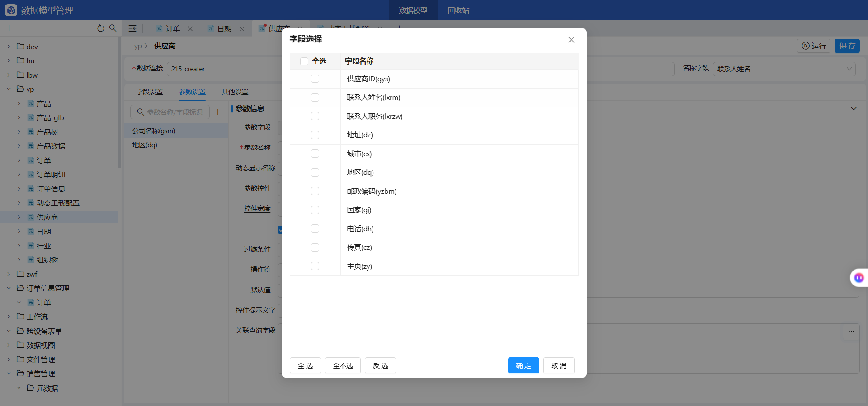This screenshot has width=868, height=406.
Task: Open the more options ellipsis icon
Action: pyautogui.click(x=851, y=331)
